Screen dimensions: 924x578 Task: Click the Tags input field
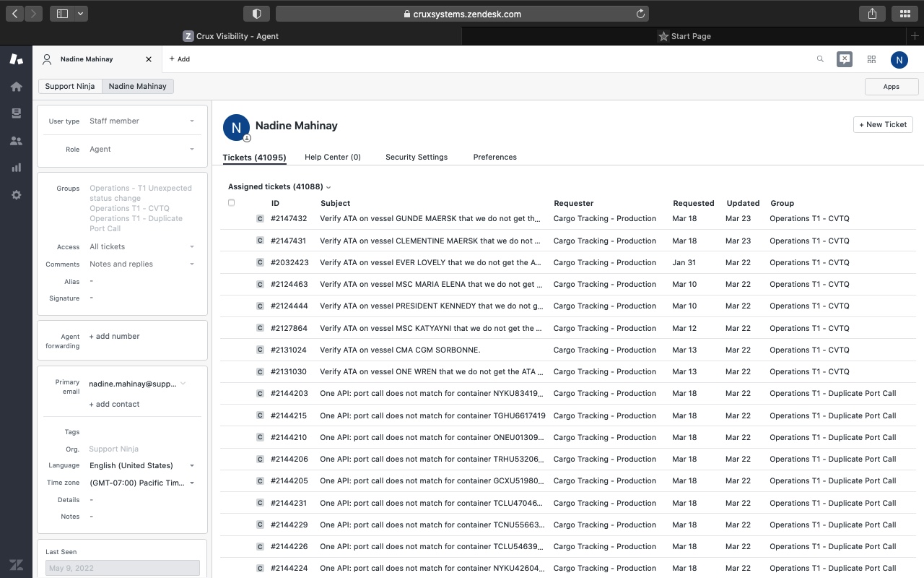141,432
